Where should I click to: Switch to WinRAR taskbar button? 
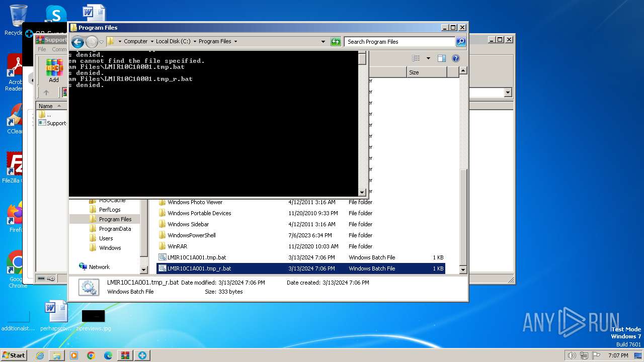[x=125, y=355]
